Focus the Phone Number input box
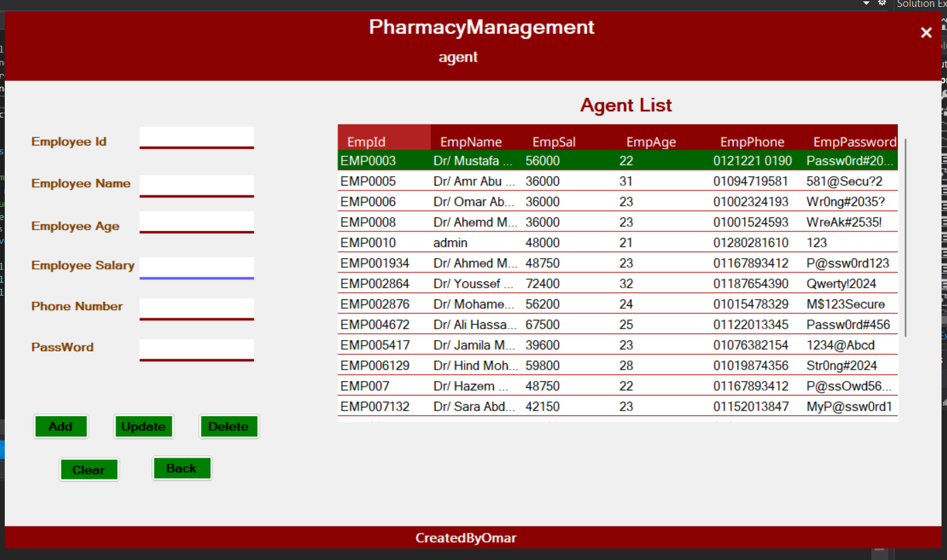 197,307
